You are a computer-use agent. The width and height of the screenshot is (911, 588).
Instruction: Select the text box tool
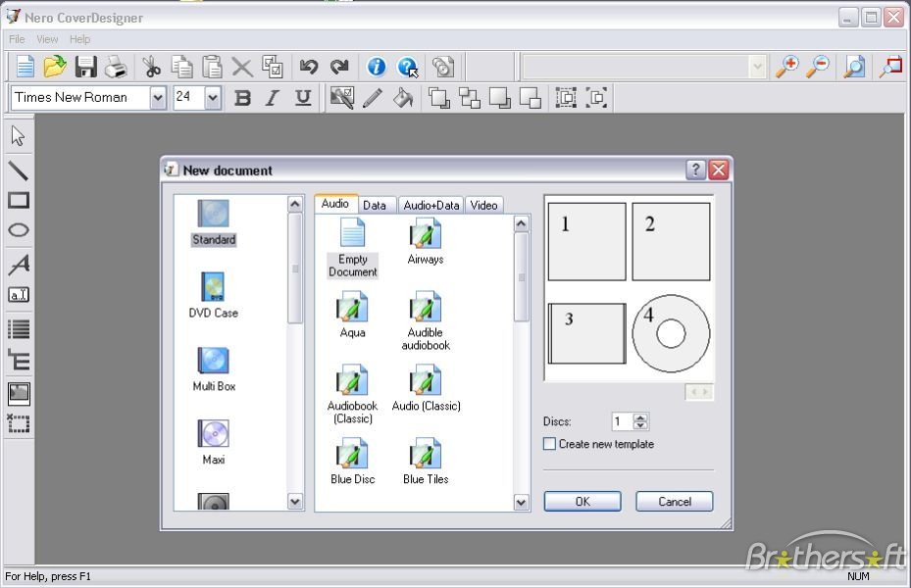point(19,295)
